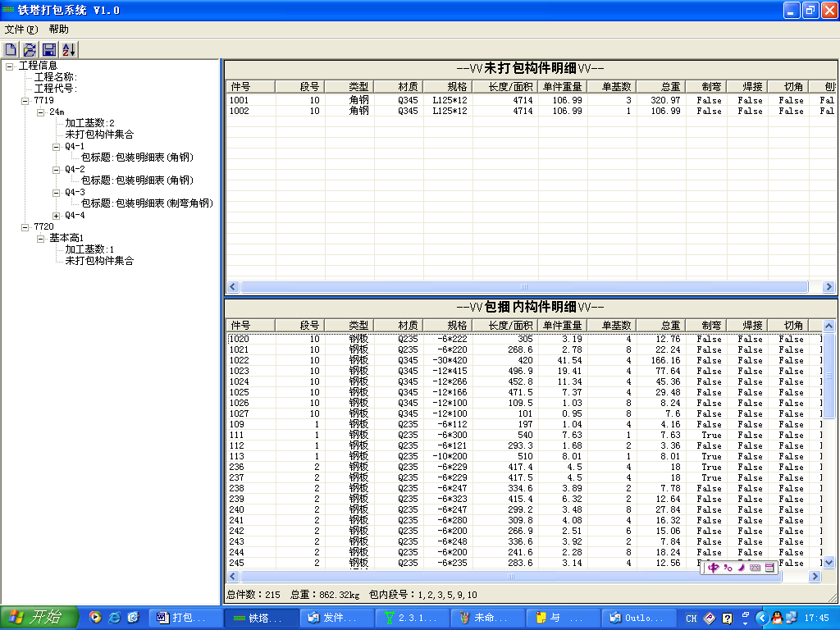
Task: Select the 工程名称: tree item
Action: coord(56,77)
